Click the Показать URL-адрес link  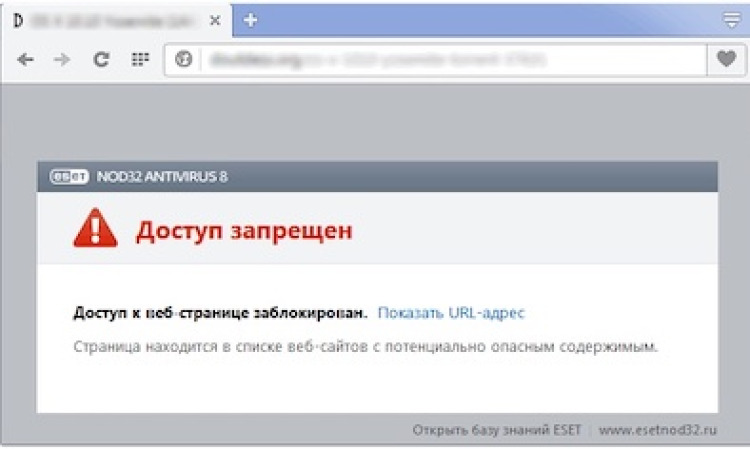click(451, 313)
